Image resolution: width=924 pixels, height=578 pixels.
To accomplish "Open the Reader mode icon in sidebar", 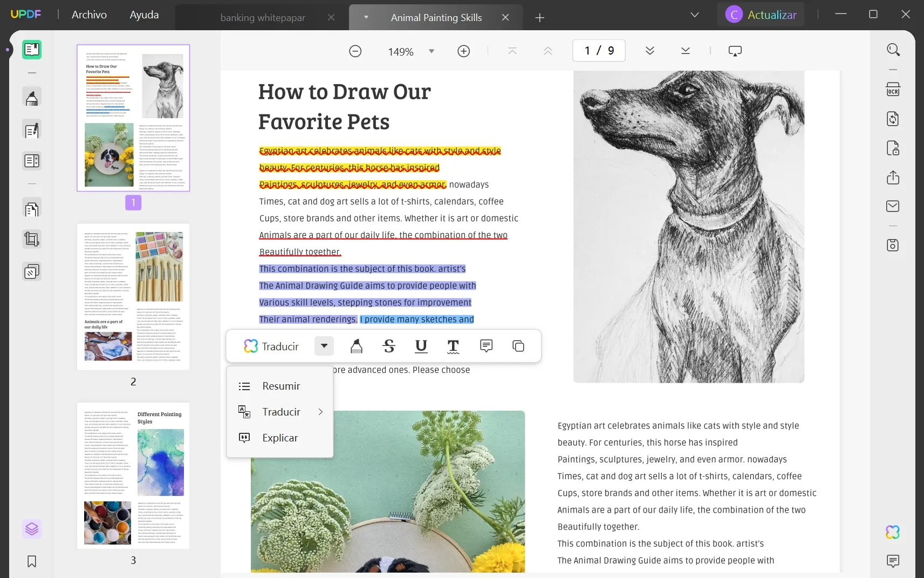I will [32, 50].
